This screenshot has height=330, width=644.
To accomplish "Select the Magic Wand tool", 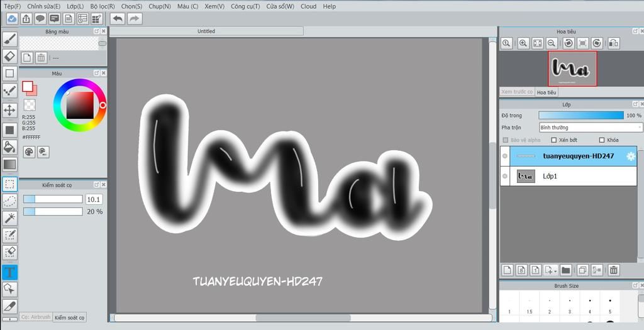I will click(x=9, y=218).
